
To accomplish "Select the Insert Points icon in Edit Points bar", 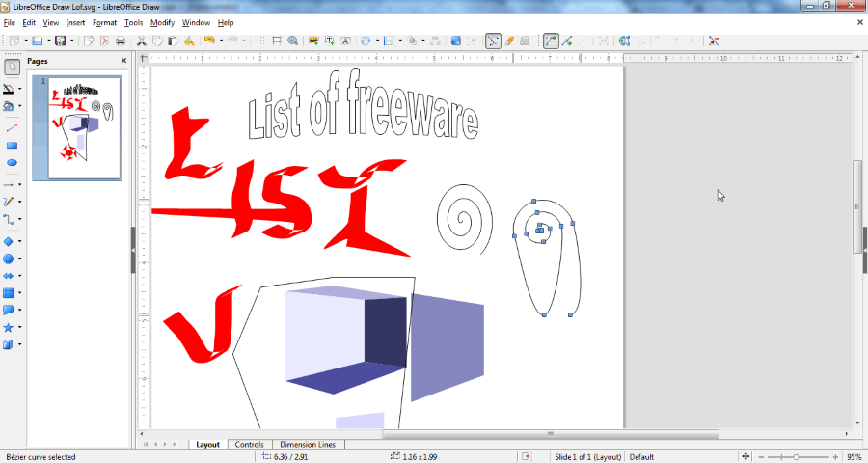I will pyautogui.click(x=567, y=41).
